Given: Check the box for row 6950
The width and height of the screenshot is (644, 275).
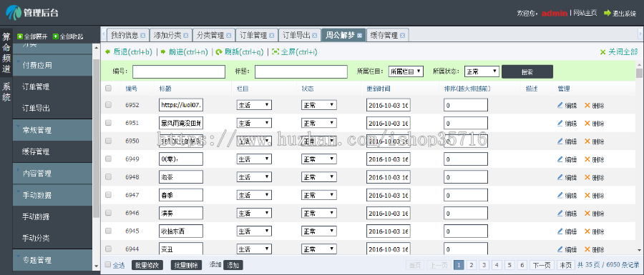Looking at the screenshot, I should coord(109,141).
